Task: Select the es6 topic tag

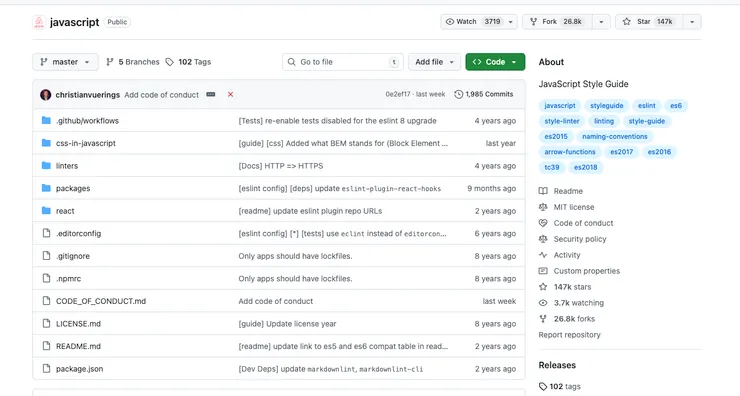Action: (x=676, y=106)
